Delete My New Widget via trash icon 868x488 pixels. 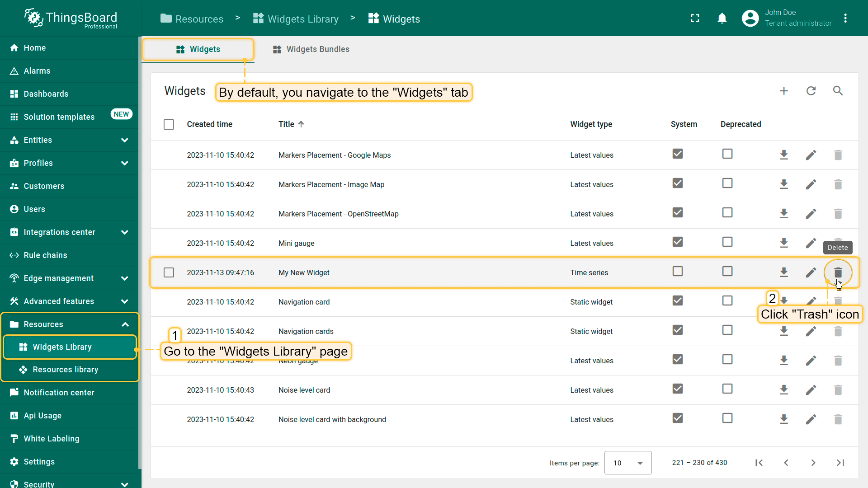(838, 272)
